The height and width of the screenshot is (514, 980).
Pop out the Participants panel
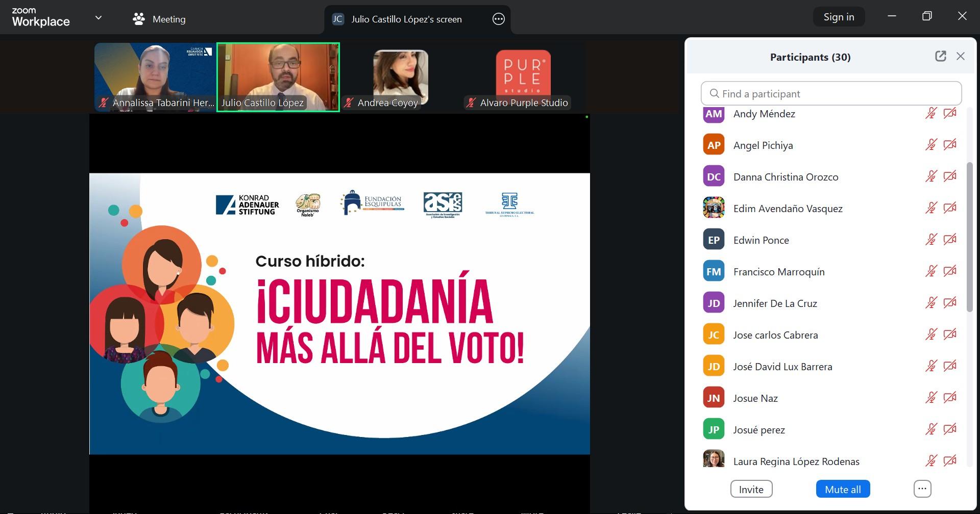940,57
